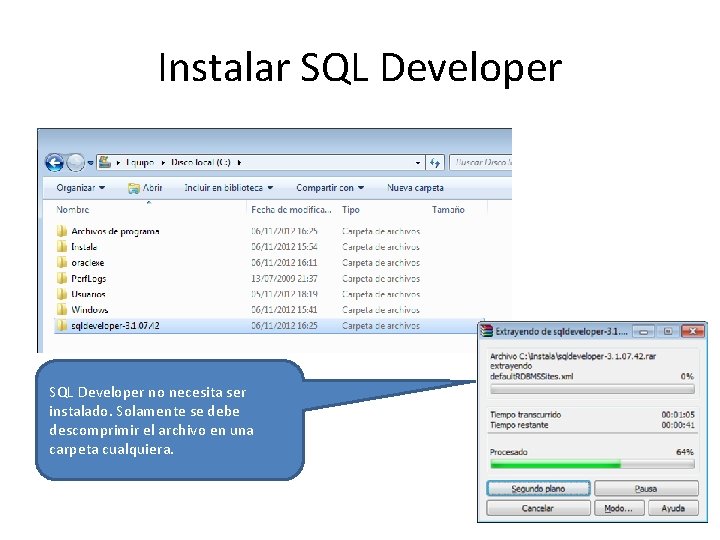This screenshot has height=540, width=720.
Task: Click the Abrir toolbar button
Action: coord(145,187)
